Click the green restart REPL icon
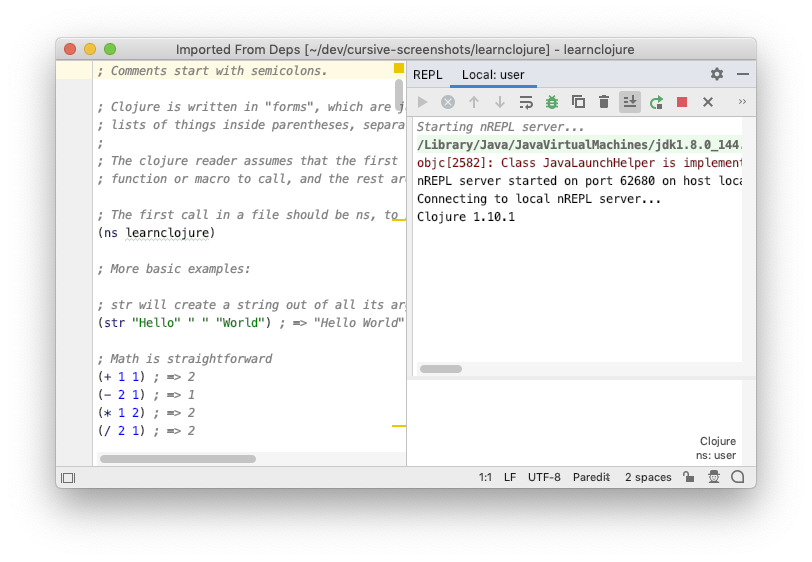Image resolution: width=812 pixels, height=562 pixels. pos(656,102)
